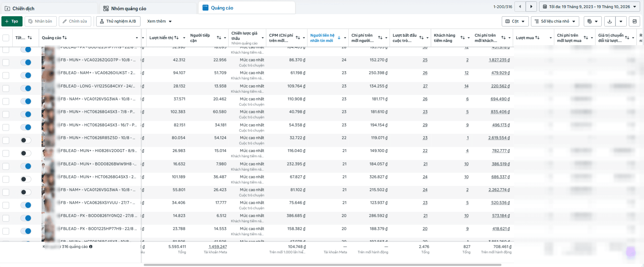The height and width of the screenshot is (267, 644).
Task: Open the charts view icon at far right
Action: [634, 22]
